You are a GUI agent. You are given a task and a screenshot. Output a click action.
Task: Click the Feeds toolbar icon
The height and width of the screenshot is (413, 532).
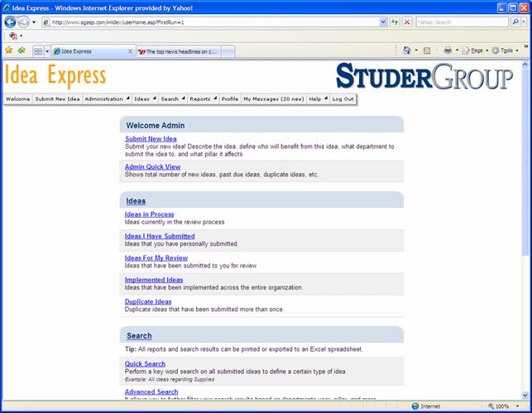point(427,50)
